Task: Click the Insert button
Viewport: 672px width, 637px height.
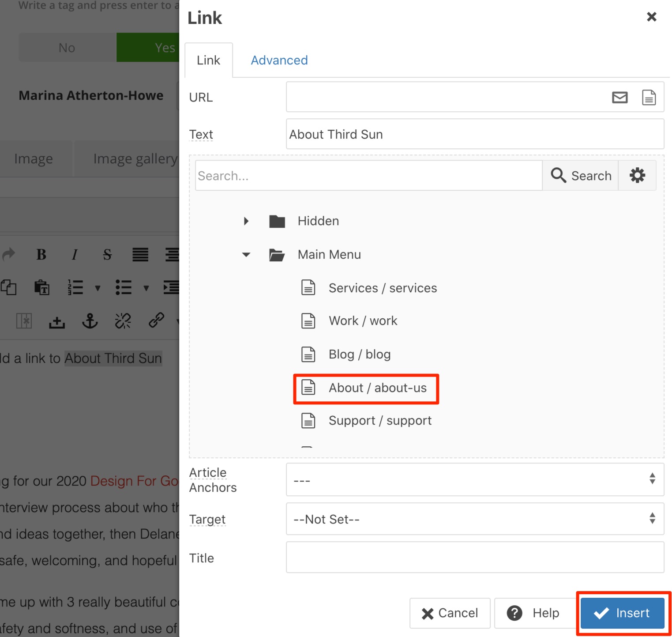Action: 622,613
